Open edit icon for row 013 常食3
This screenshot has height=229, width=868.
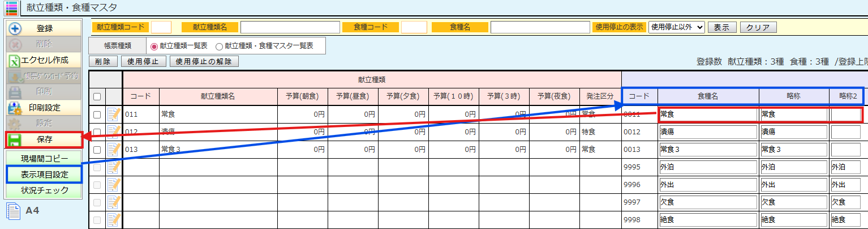coord(114,150)
